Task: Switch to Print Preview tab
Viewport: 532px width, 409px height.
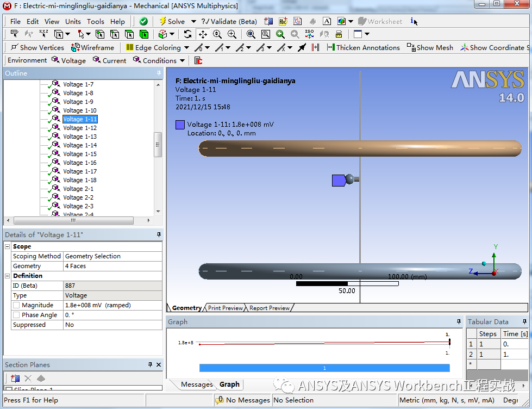Action: click(x=226, y=308)
